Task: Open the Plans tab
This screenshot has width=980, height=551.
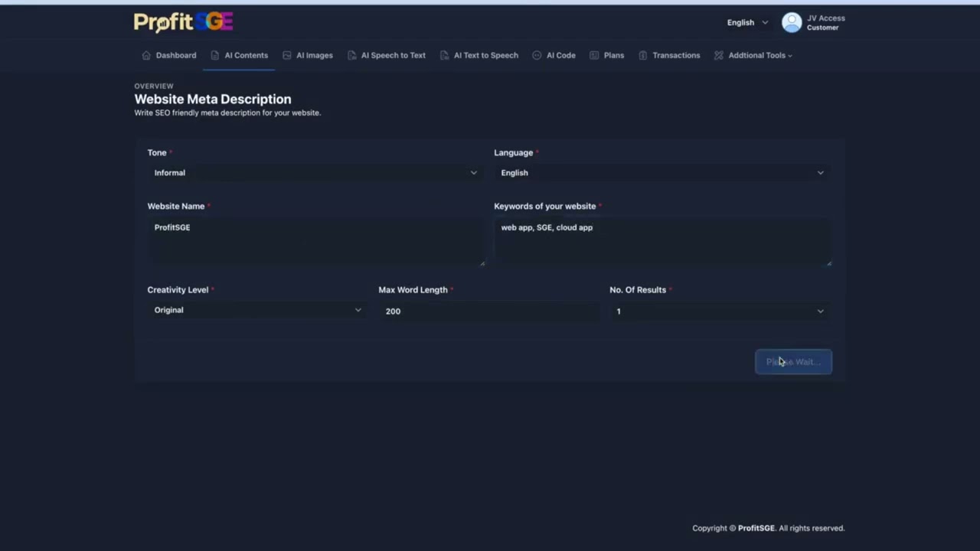Action: click(x=607, y=55)
